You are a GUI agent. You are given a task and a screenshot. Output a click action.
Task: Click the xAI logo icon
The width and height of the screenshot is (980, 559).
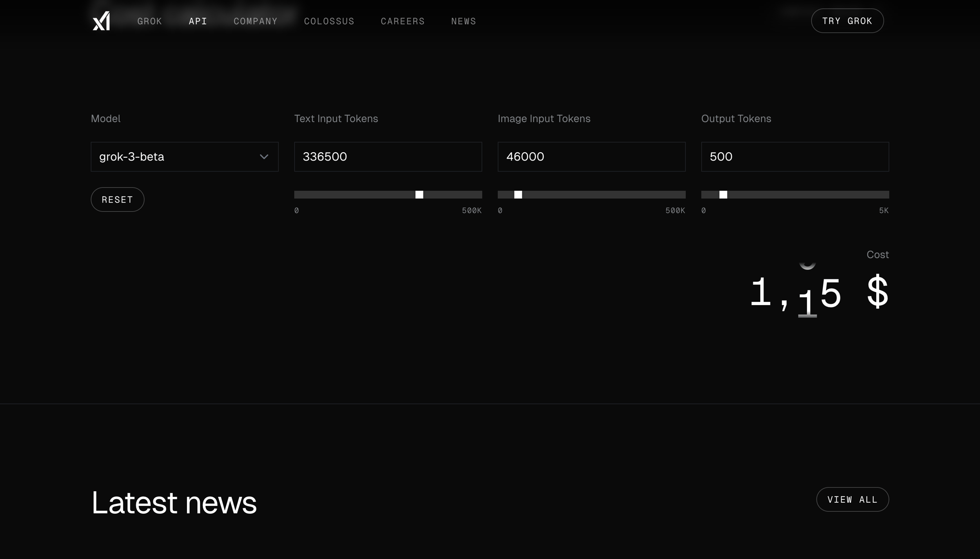[x=101, y=21]
